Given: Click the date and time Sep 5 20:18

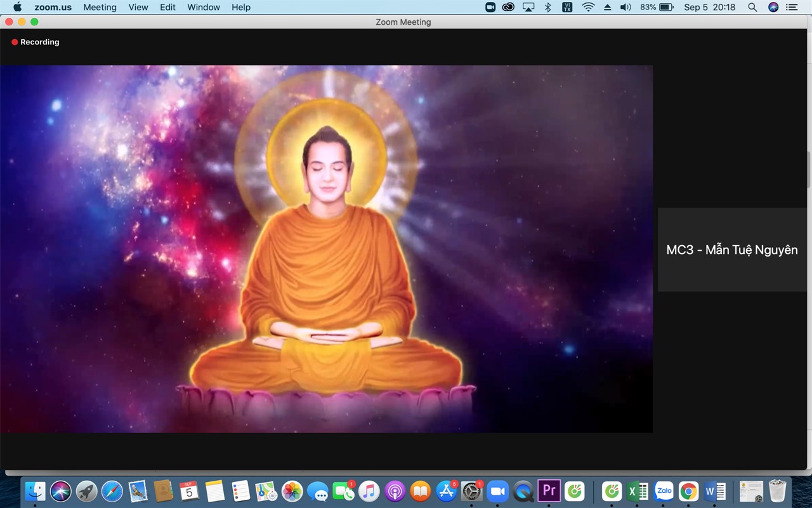Looking at the screenshot, I should pos(710,7).
